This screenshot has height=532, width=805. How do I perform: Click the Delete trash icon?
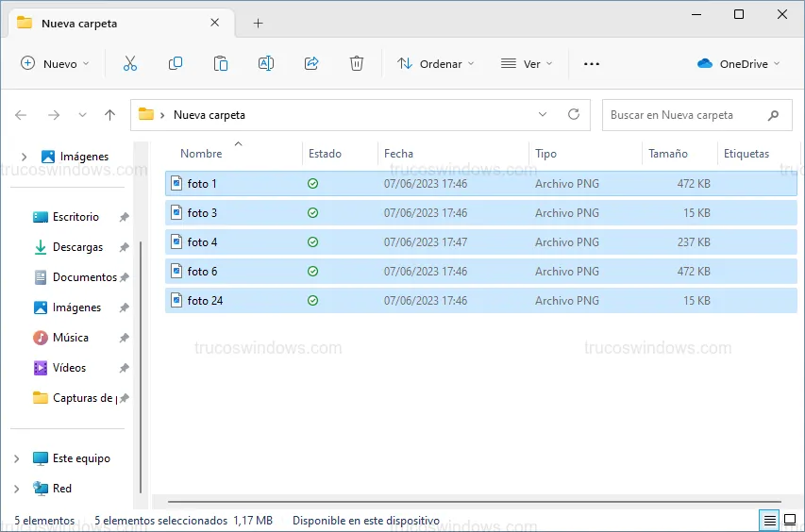pyautogui.click(x=357, y=63)
